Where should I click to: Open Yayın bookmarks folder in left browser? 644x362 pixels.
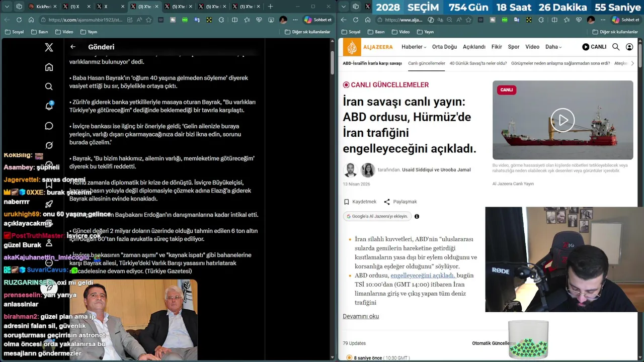(89, 32)
